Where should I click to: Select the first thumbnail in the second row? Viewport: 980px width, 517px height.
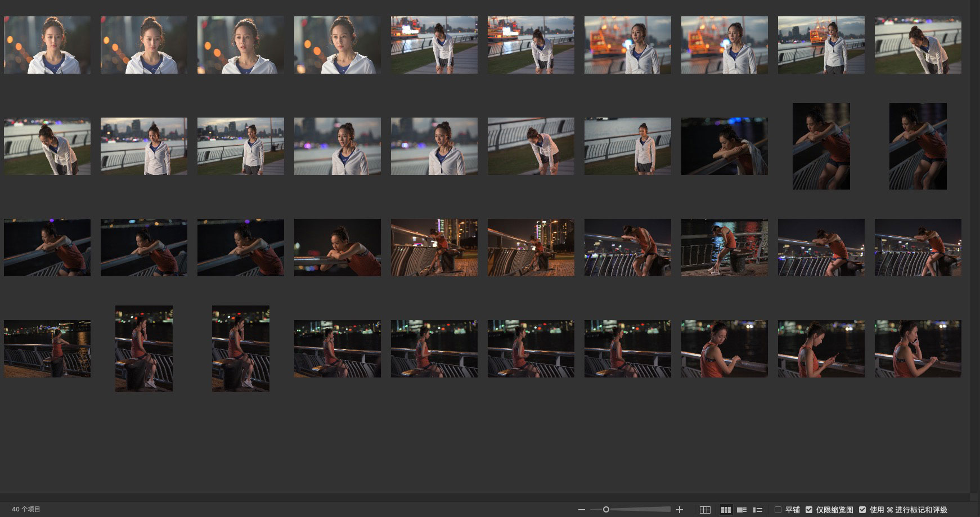point(47,146)
